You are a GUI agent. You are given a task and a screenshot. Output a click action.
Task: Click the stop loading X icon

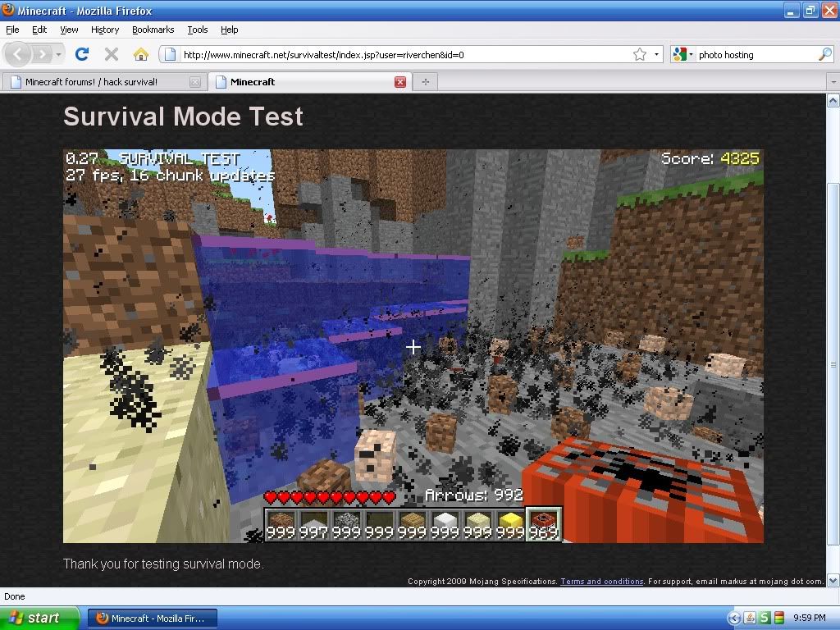(112, 54)
